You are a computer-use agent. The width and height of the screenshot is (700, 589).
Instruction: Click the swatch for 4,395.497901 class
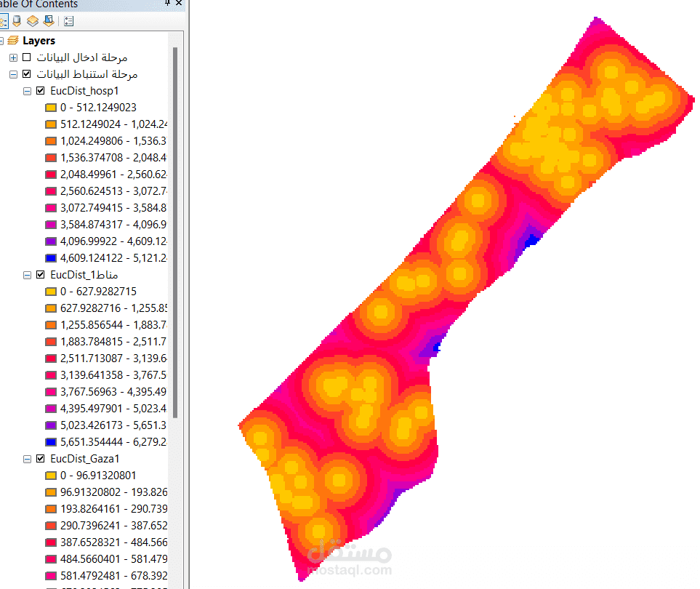tap(51, 409)
